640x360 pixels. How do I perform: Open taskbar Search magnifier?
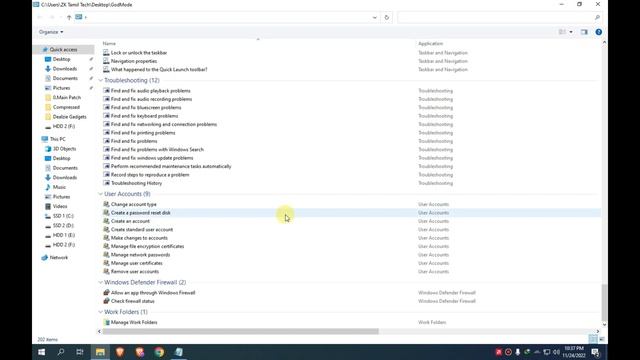(61, 352)
